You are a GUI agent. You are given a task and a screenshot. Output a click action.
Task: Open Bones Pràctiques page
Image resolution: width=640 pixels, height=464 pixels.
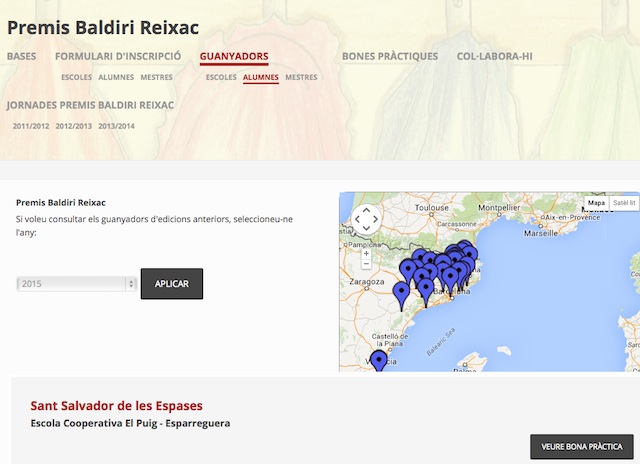click(390, 56)
